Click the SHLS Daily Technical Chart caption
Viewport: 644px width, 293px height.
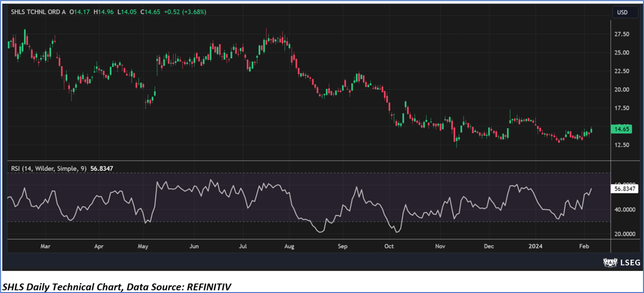click(118, 286)
